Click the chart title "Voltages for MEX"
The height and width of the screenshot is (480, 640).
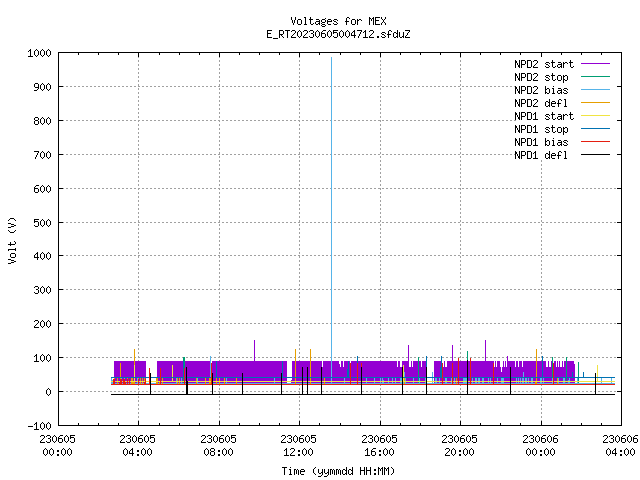click(x=338, y=21)
